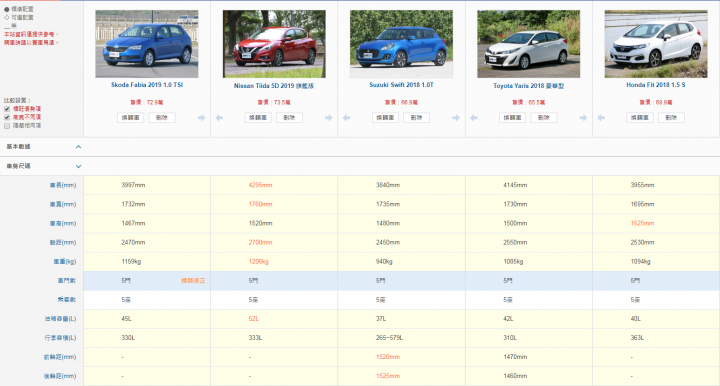Collapse the 基本數據 section chevron
This screenshot has width=720, height=386.
coord(79,147)
